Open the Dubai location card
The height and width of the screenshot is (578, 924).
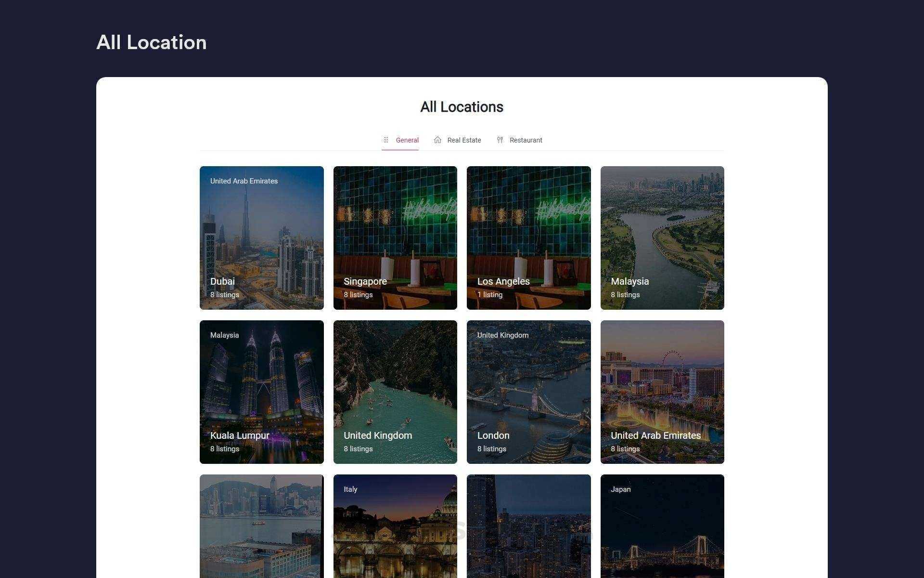[x=261, y=237]
